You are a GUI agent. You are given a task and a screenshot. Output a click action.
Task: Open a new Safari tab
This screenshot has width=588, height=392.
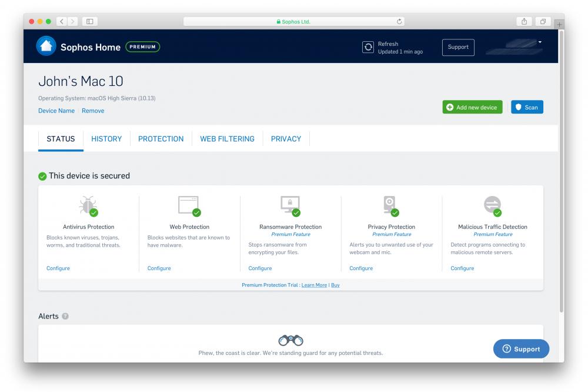coord(559,24)
